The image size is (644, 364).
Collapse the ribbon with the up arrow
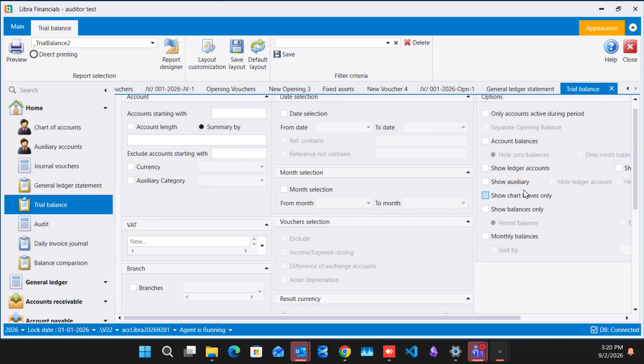point(633,28)
